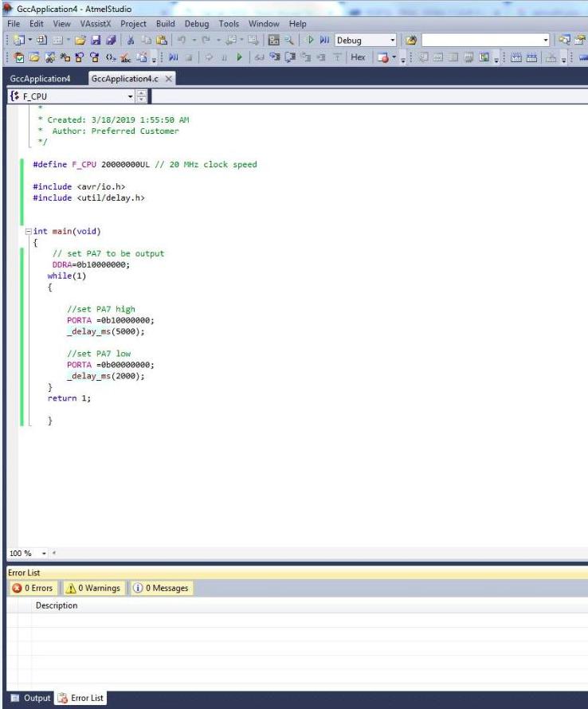Expand the F_CPU scope dropdown
The image size is (588, 709).
tap(131, 96)
